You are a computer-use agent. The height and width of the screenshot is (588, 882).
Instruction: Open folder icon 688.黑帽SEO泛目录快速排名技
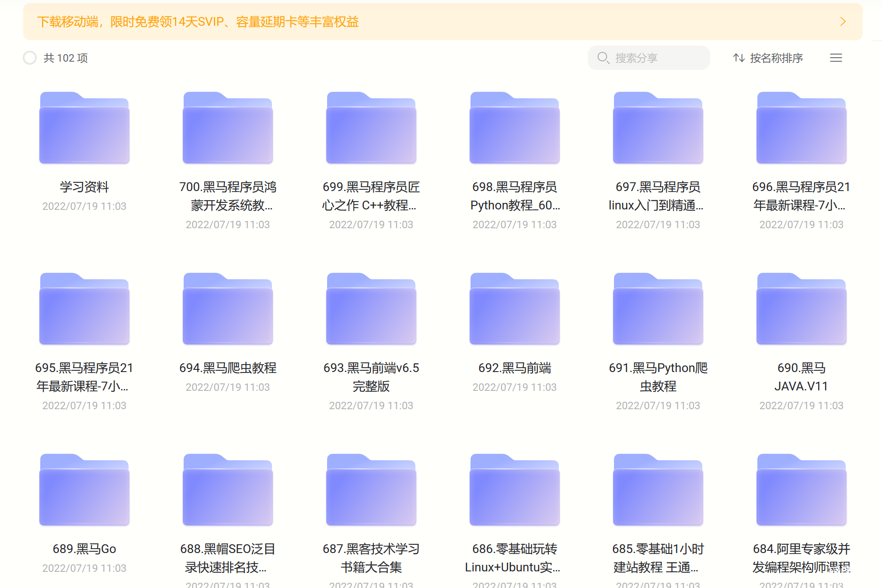[228, 490]
